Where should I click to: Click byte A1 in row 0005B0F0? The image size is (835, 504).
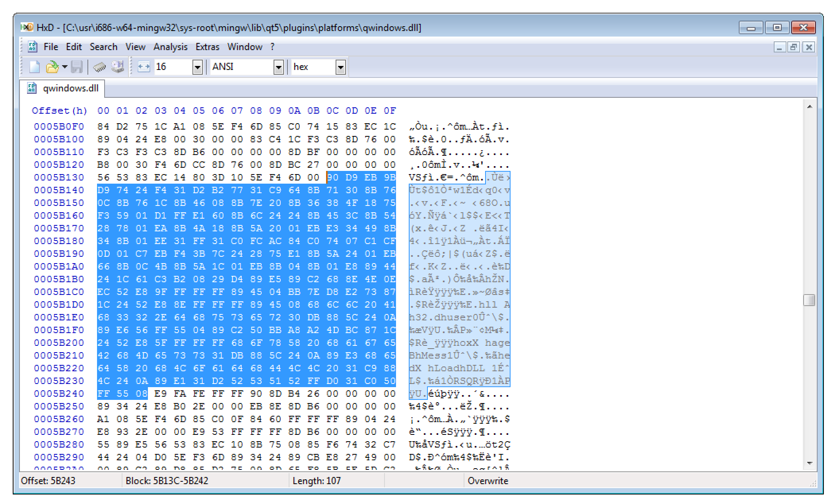click(180, 127)
